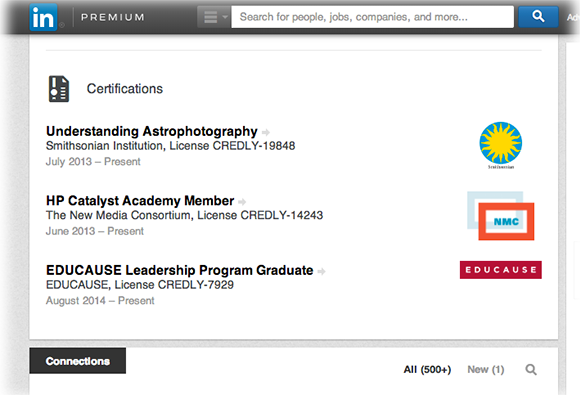Open the NMC logo image

coord(501,216)
